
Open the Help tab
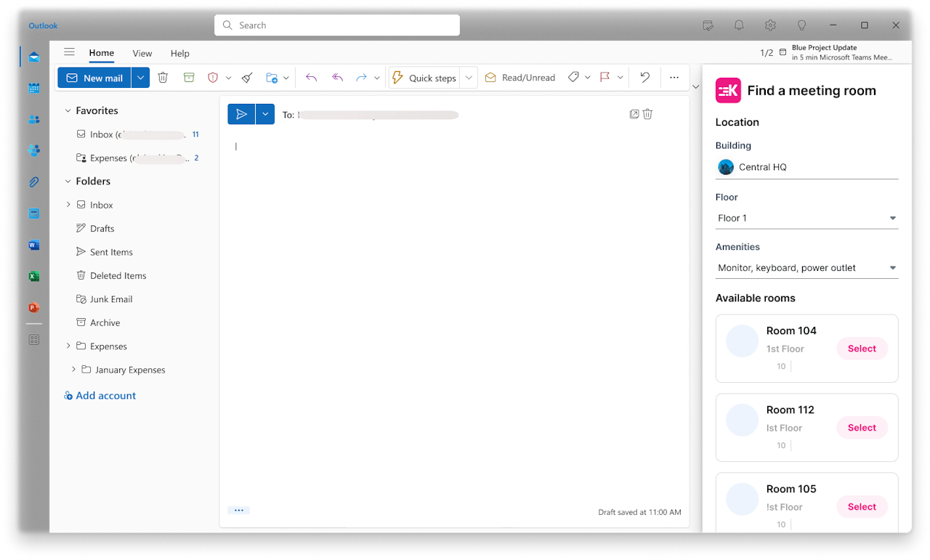coord(180,53)
